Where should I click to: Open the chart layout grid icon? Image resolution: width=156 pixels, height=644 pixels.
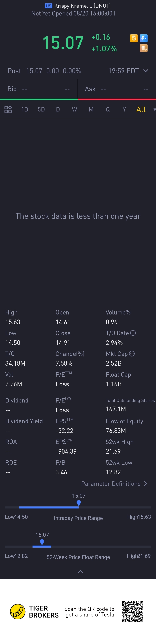[8, 109]
